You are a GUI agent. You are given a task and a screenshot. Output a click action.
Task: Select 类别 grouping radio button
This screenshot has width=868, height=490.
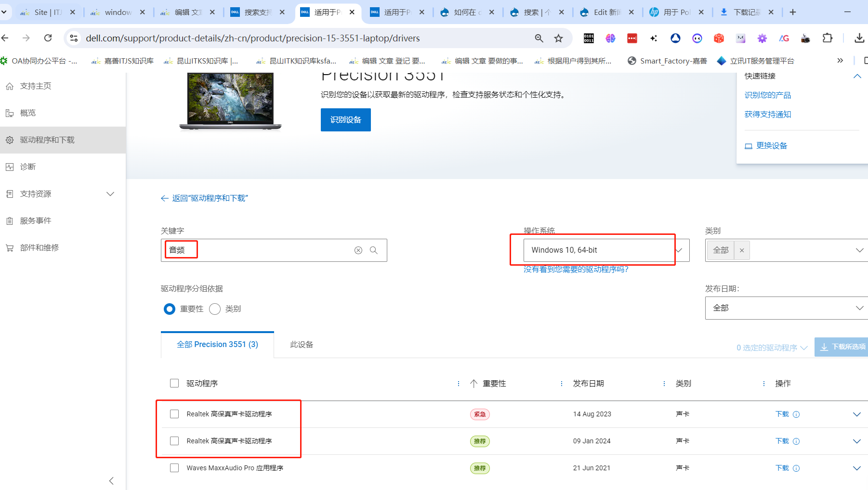(215, 309)
